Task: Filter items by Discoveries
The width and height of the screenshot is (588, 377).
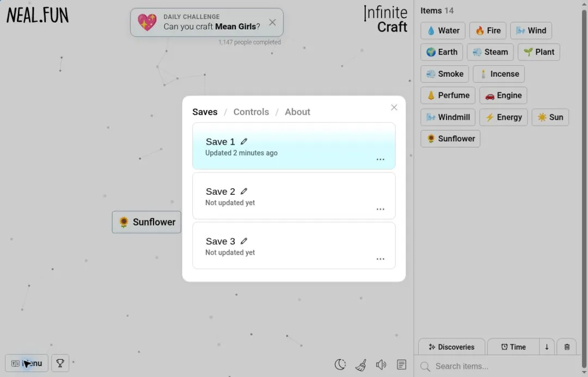Action: click(x=451, y=347)
